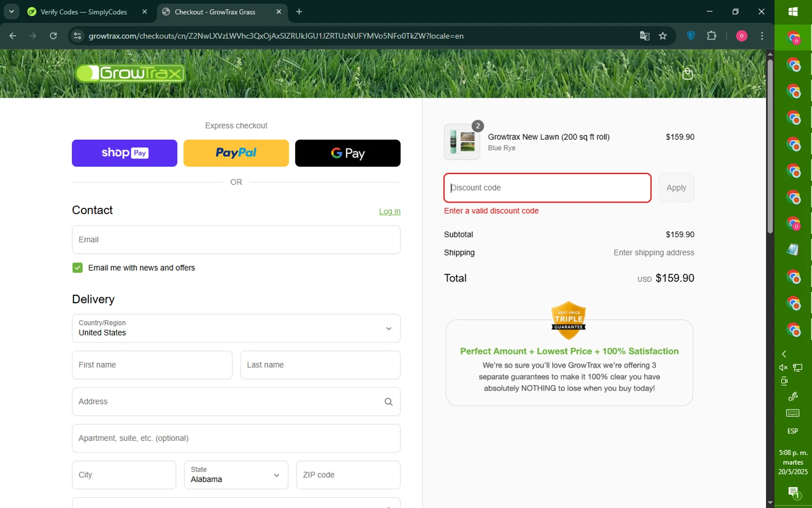Click the 'Enter shipping address' text

[x=653, y=252]
